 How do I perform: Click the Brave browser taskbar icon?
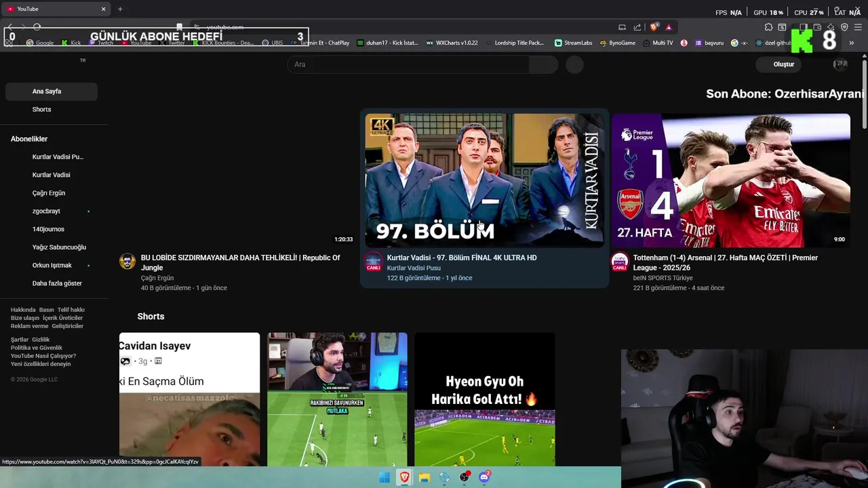pos(404,477)
